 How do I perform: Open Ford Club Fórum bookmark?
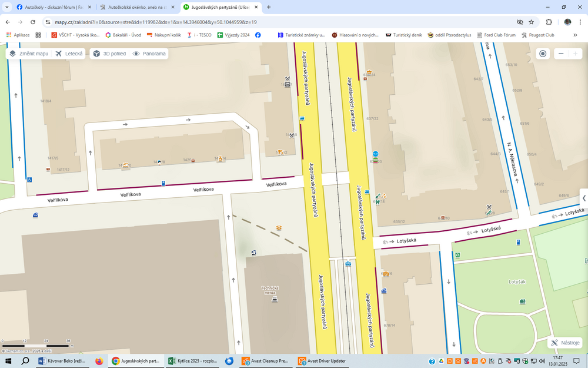(496, 35)
